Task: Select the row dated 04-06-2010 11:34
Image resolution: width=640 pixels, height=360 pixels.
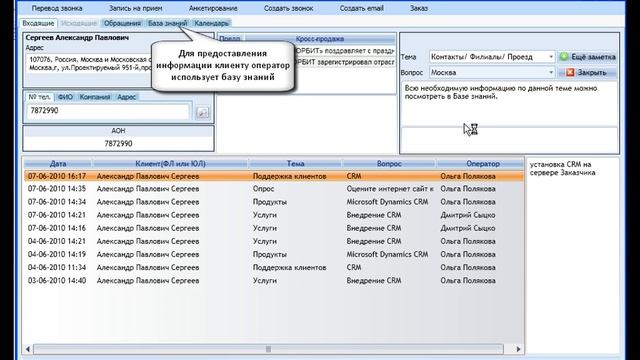Action: pos(273,267)
